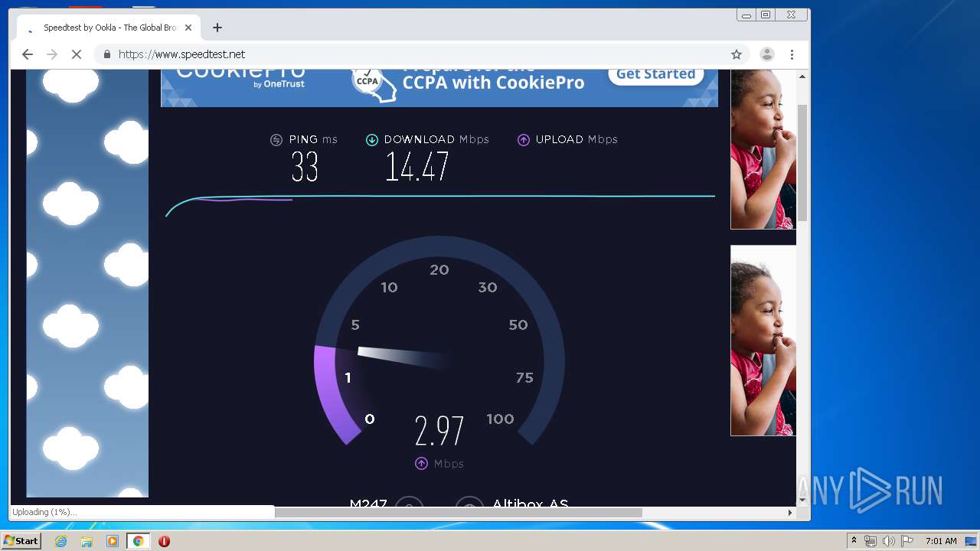Click the speedometer gauge needle
The image size is (980, 551).
[x=404, y=357]
